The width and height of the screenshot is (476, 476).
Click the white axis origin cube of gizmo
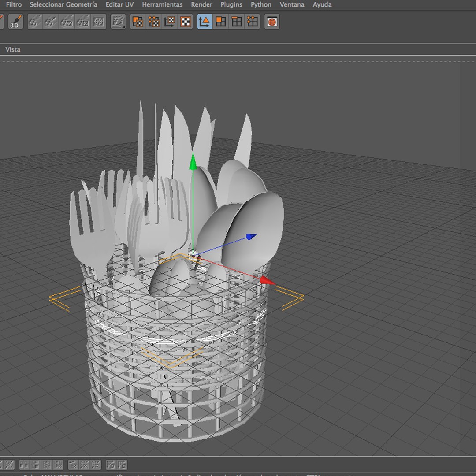click(x=193, y=256)
